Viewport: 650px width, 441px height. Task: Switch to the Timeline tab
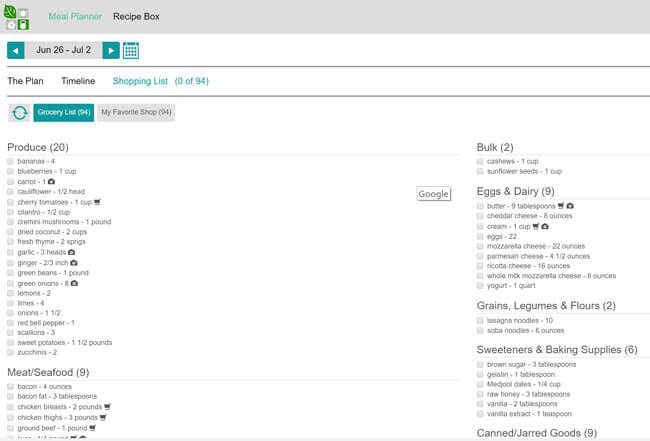78,81
